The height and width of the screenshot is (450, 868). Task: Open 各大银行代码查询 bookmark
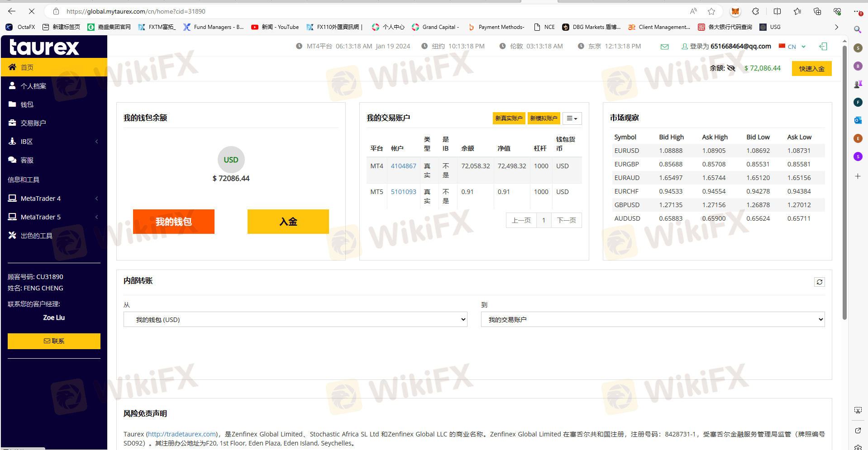[x=725, y=27]
